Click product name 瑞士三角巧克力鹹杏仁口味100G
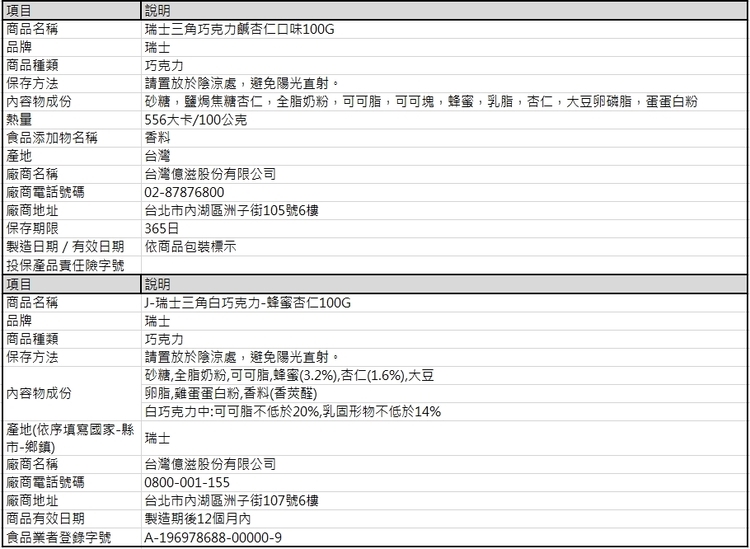 [240, 29]
